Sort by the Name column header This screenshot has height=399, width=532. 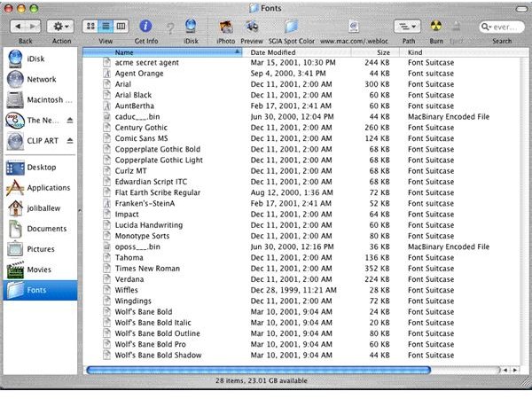click(162, 52)
